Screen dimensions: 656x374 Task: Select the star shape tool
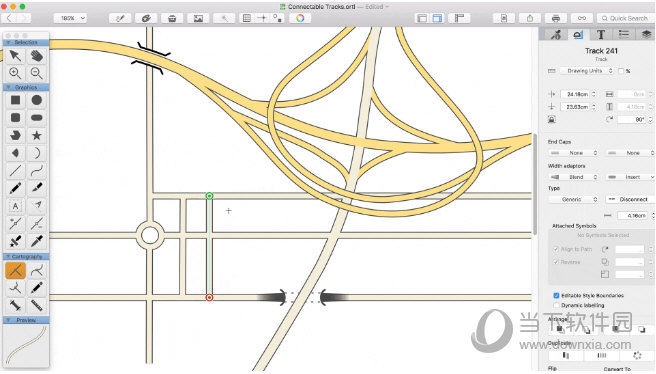[37, 135]
